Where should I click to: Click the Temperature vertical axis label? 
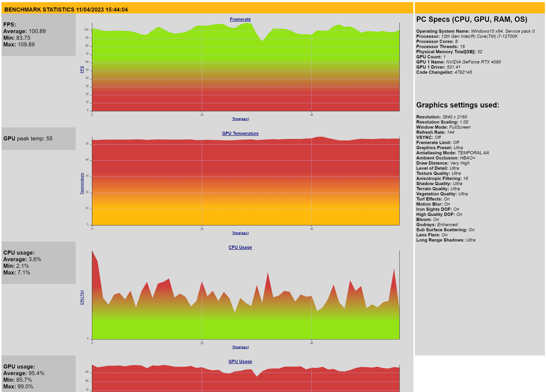[82, 184]
